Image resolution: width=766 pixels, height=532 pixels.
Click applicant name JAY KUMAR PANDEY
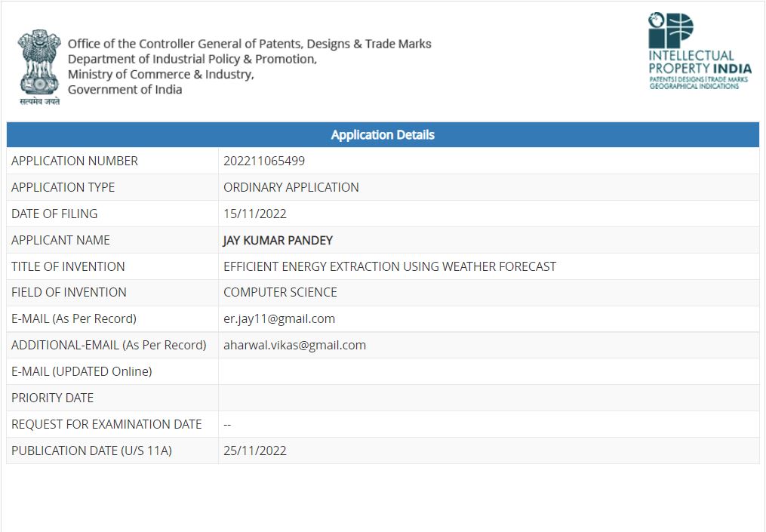[278, 241]
